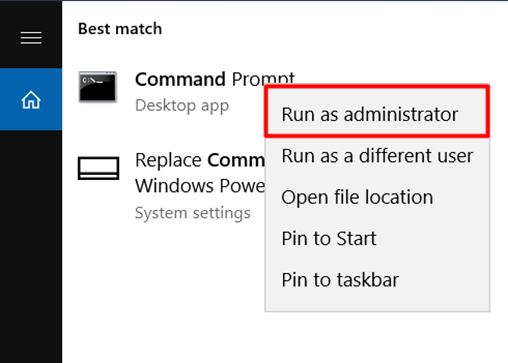The image size is (508, 363).
Task: Choose Pin to taskbar entry
Action: pos(340,280)
